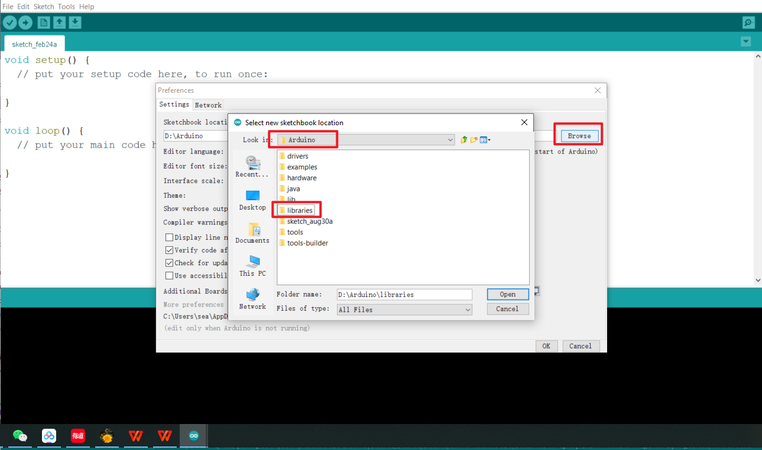Expand the Files of type dropdown
Screen dimensions: 762x450
pos(467,310)
